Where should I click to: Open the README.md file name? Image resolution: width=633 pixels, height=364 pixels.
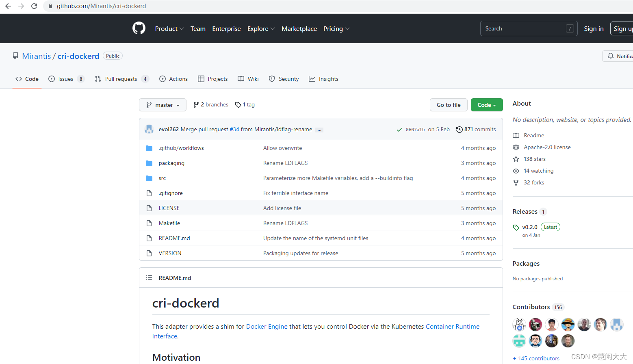click(174, 238)
